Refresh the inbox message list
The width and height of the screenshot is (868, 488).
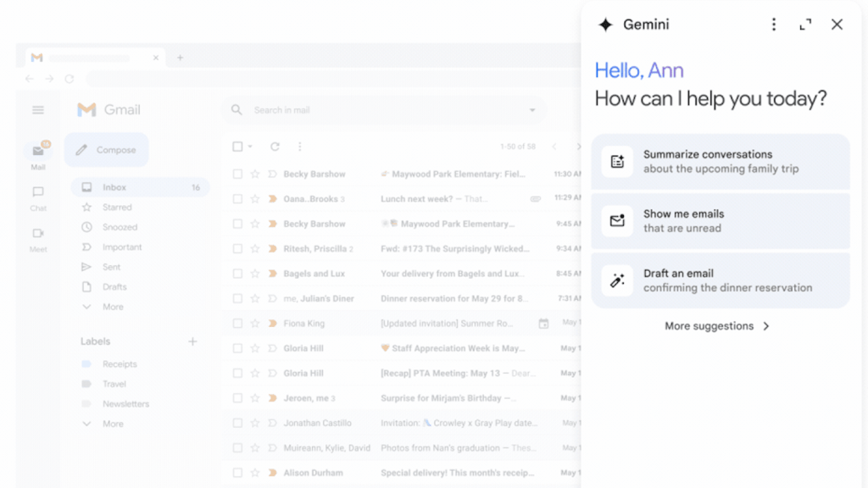(x=275, y=147)
